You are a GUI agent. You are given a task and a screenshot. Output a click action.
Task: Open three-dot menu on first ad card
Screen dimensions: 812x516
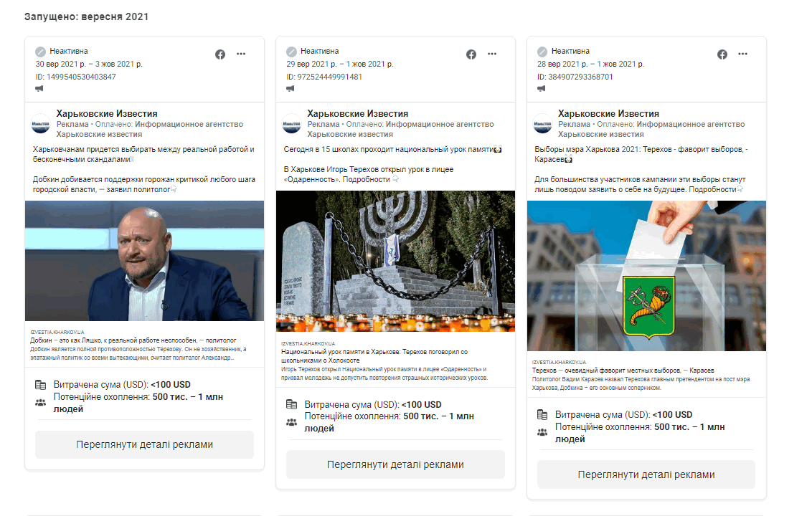241,54
